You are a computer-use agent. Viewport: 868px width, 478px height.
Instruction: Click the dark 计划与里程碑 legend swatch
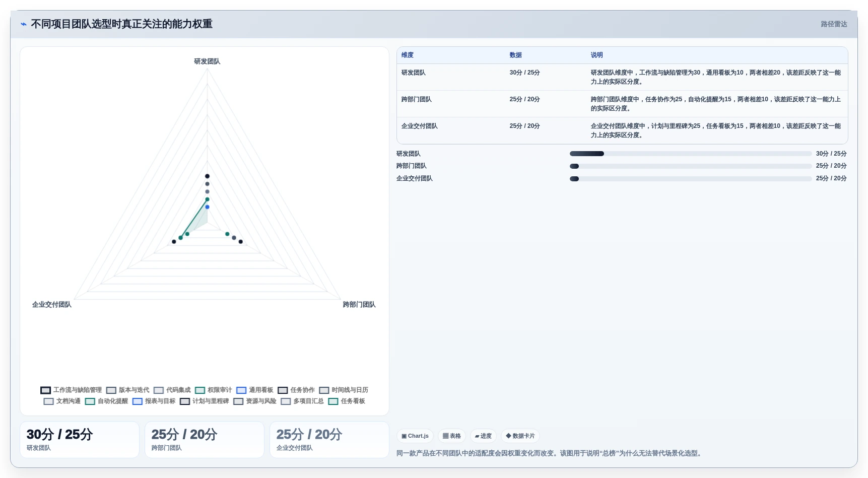click(x=185, y=401)
